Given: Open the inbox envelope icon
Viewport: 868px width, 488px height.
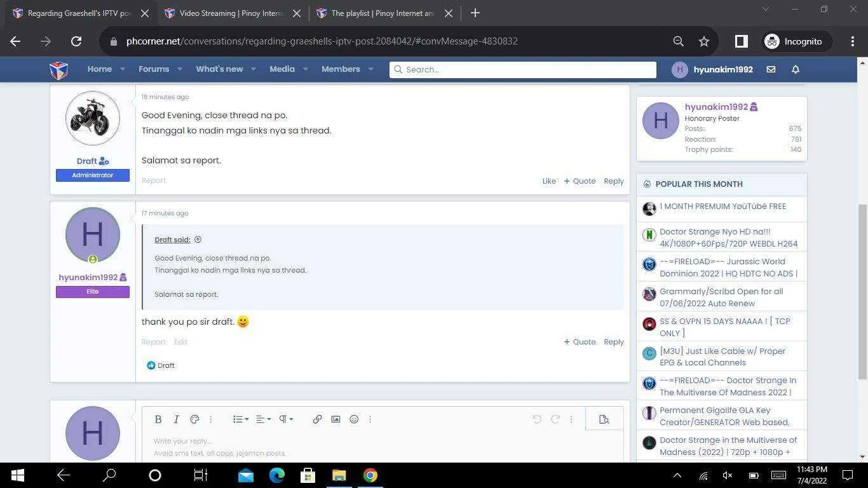Looking at the screenshot, I should tap(771, 69).
